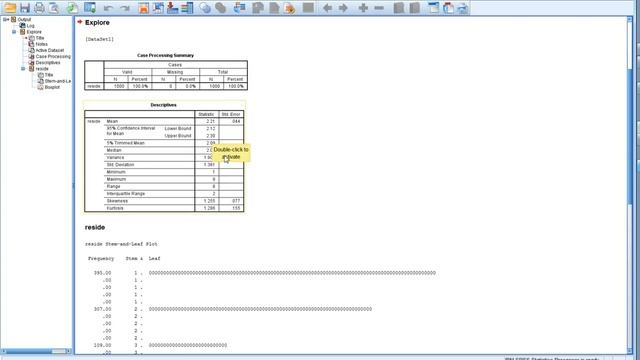Click the Go to Case toolbar icon
Viewport: 640px width, 360px height.
158,7
